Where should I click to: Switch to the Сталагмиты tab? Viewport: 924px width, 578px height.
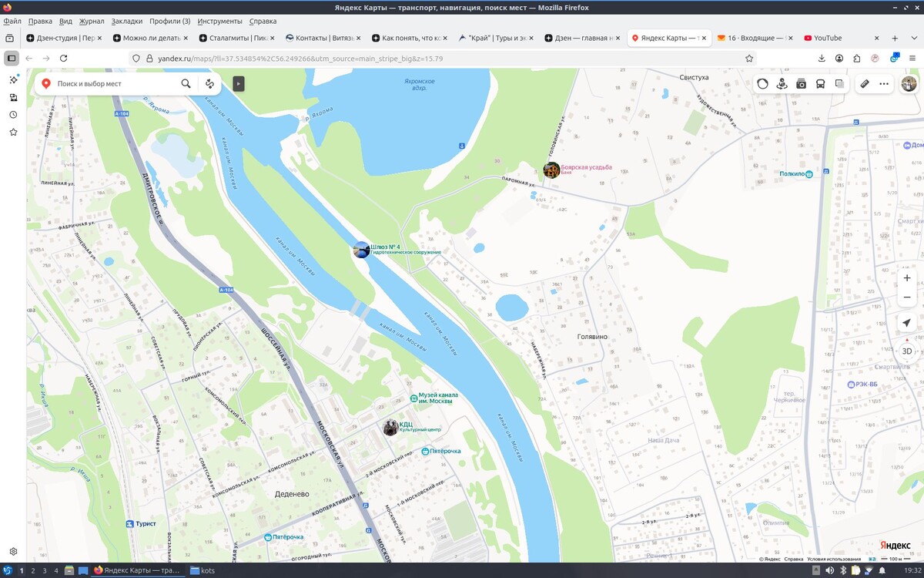(x=237, y=38)
